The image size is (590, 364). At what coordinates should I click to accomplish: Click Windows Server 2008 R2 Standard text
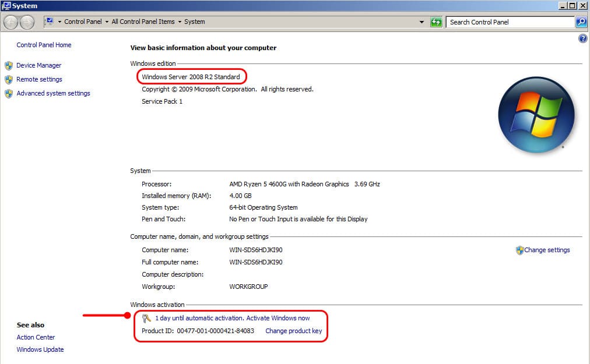191,77
